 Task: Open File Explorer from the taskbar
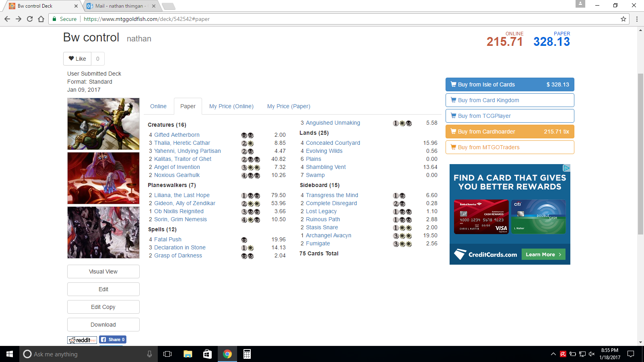pyautogui.click(x=188, y=354)
